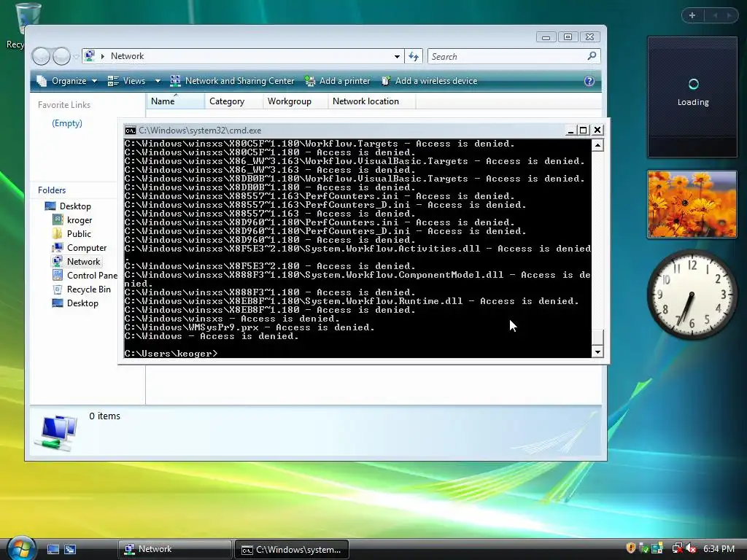Click cmd window scroll up arrow
The height and width of the screenshot is (560, 747).
(597, 145)
